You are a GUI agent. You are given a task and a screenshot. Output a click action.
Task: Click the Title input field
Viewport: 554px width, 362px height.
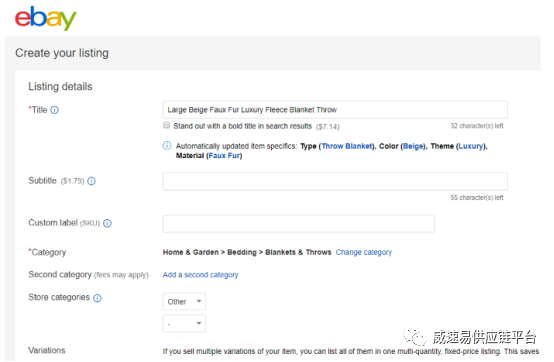(335, 110)
